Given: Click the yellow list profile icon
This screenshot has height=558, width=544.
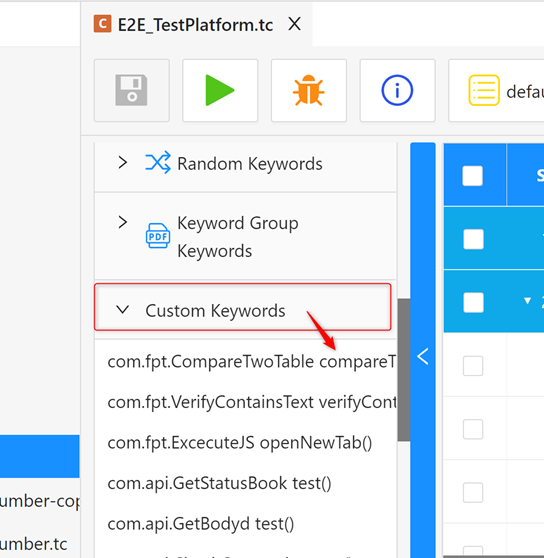Looking at the screenshot, I should 484,90.
